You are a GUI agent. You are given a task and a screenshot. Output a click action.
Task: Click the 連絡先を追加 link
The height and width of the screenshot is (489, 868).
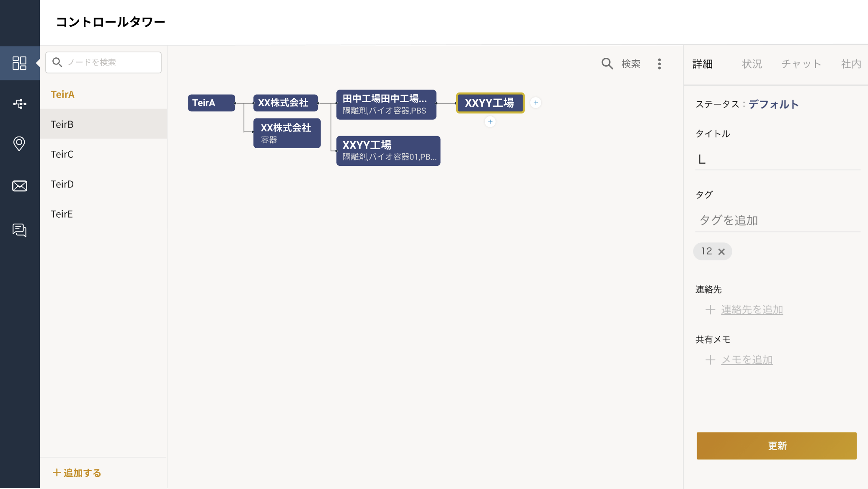pos(752,310)
